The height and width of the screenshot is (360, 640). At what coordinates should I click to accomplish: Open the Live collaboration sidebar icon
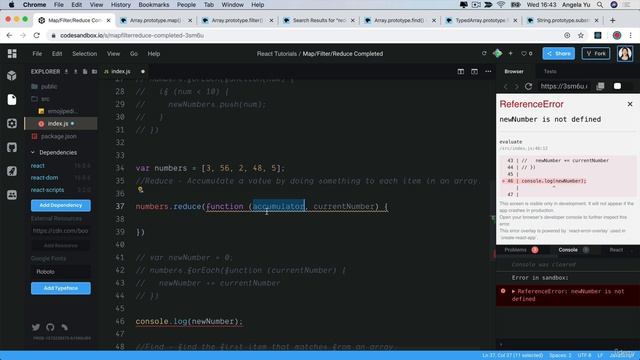[x=12, y=195]
